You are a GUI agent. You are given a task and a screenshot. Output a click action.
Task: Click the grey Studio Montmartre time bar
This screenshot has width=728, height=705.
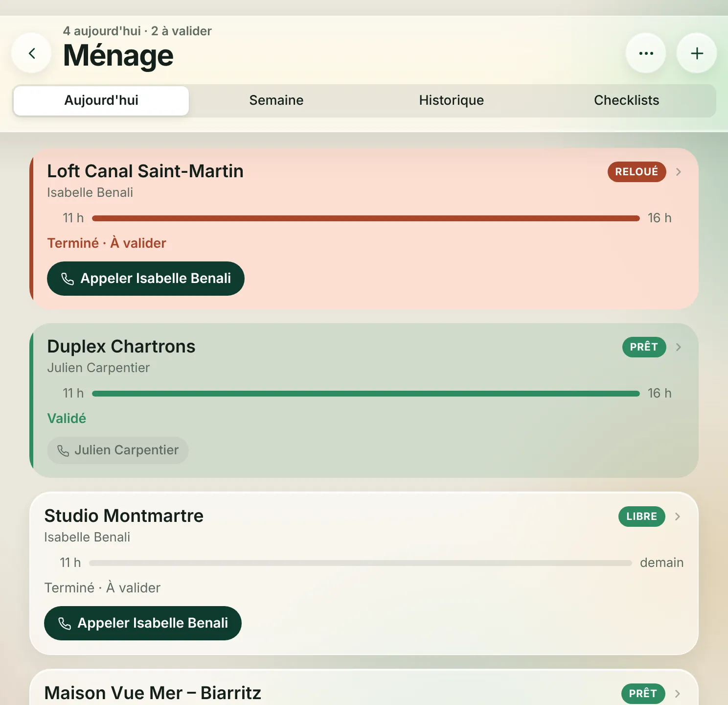[x=361, y=563]
